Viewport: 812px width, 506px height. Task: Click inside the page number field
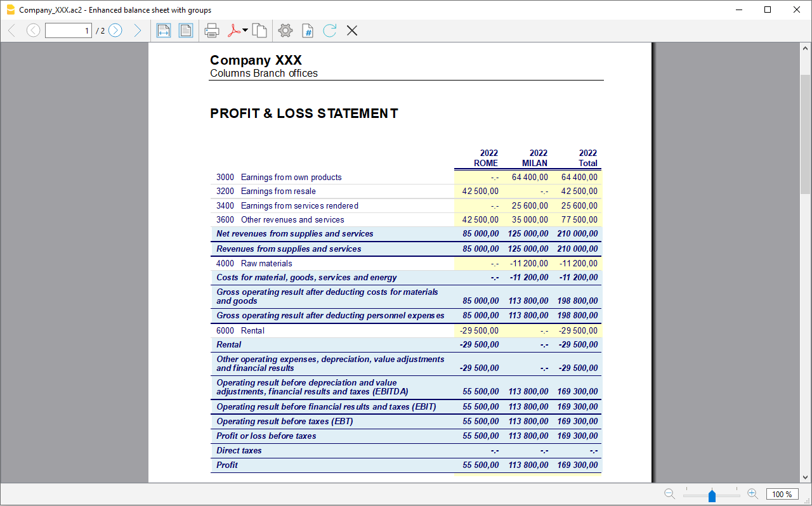pos(68,30)
